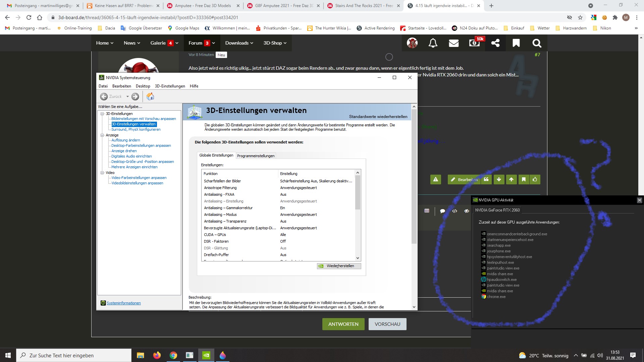Screen dimensions: 644x362
Task: Click the forum bookmark icon in header
Action: (x=516, y=43)
